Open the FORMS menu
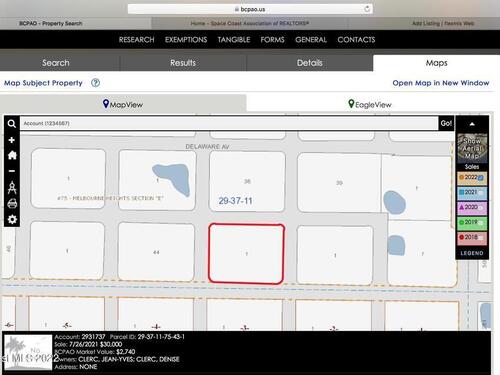 273,40
